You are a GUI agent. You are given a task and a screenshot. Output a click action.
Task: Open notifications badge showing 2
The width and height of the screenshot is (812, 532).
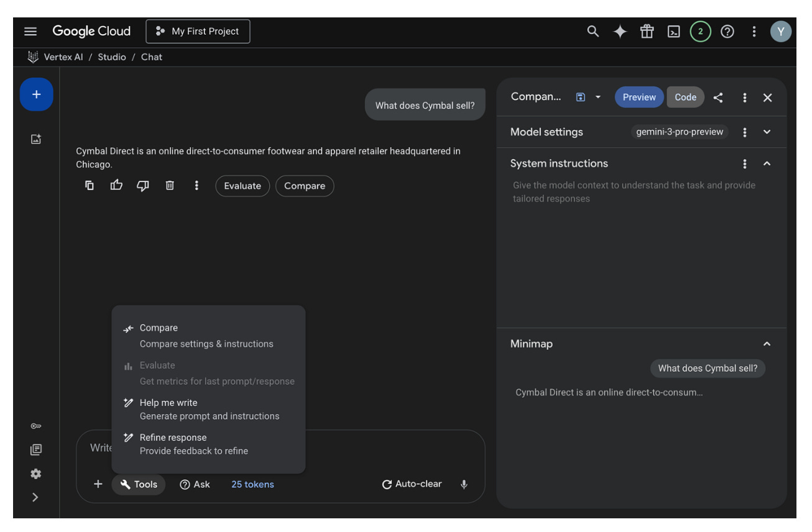[x=700, y=32]
